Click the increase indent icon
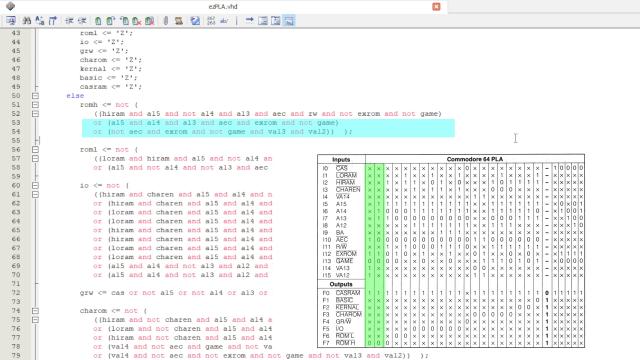This screenshot has height=360, width=640. pos(69,21)
